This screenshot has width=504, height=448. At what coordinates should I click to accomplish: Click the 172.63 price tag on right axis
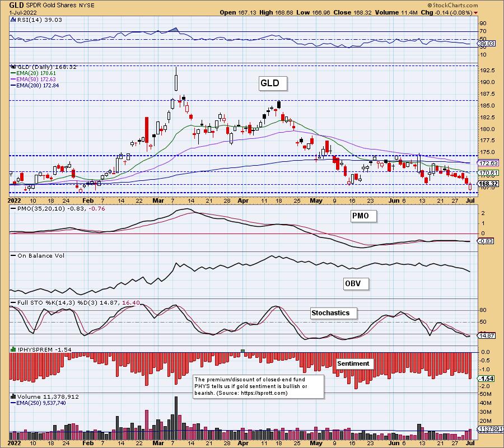(488, 164)
